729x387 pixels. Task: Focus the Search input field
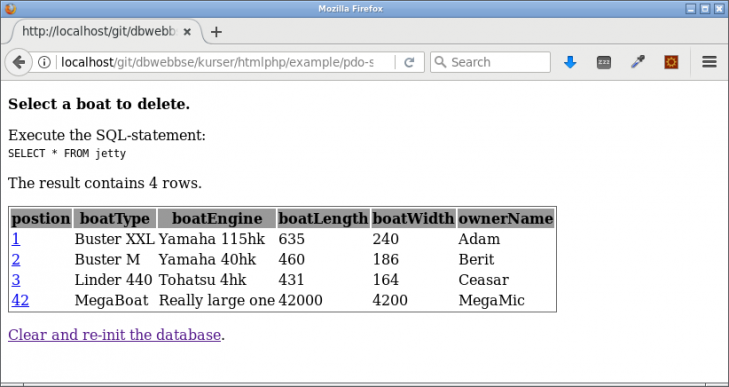(x=490, y=62)
